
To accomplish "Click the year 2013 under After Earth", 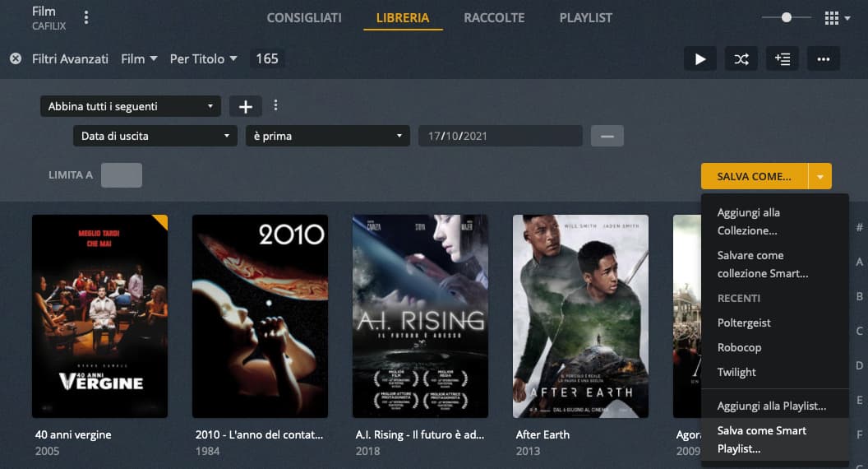I will (x=528, y=451).
